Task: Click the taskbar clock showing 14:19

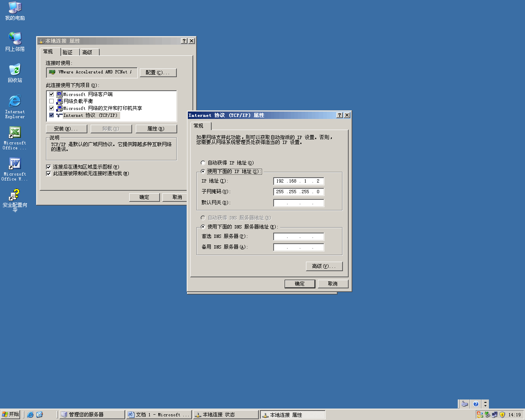Action: point(514,415)
